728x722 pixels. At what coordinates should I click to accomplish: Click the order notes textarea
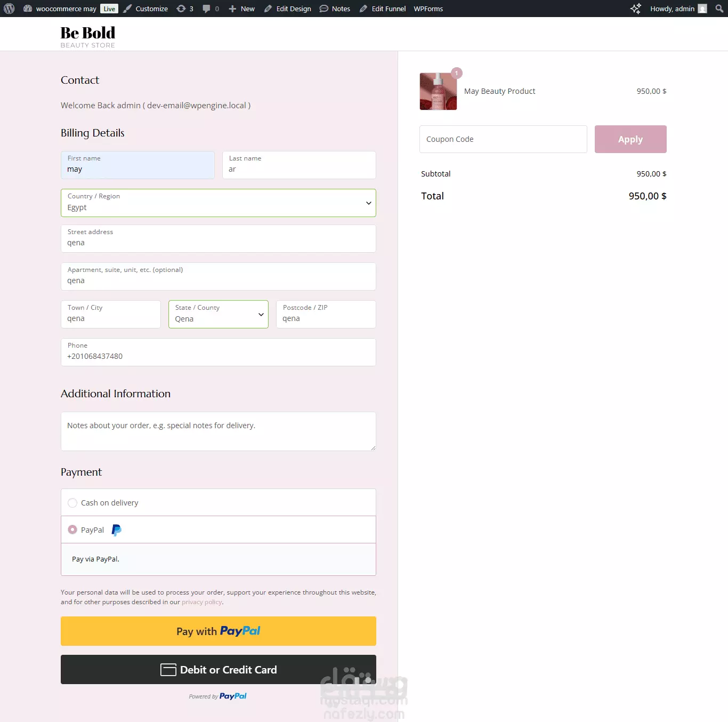(219, 431)
